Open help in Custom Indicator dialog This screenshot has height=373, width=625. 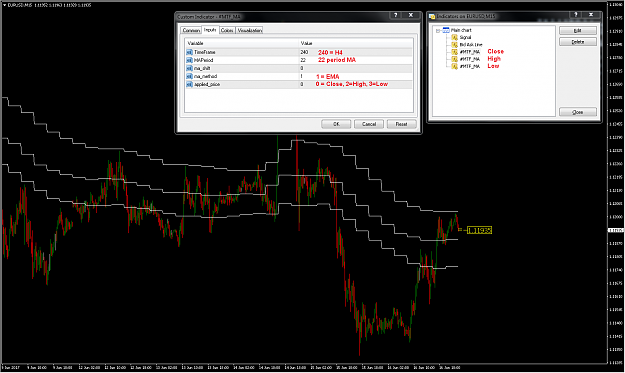coord(395,15)
